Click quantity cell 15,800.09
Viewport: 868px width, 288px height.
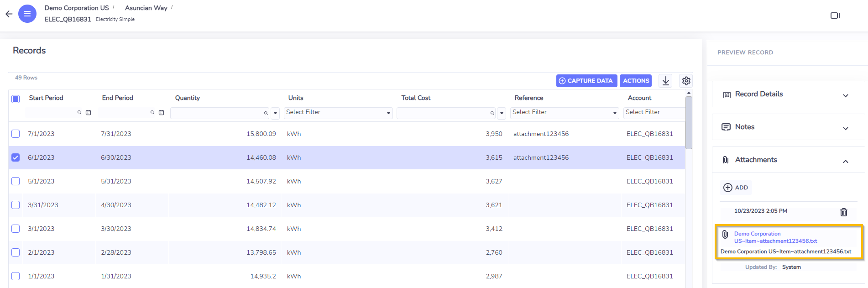(261, 134)
